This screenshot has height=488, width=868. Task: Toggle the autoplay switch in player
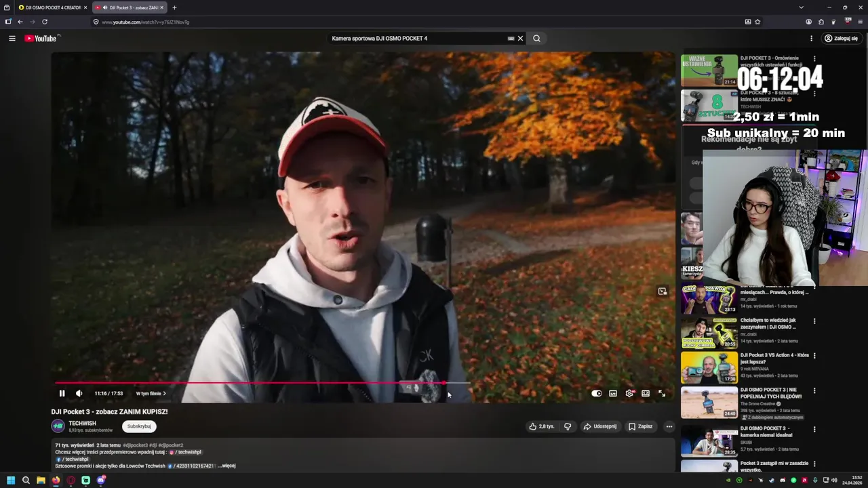[597, 393]
